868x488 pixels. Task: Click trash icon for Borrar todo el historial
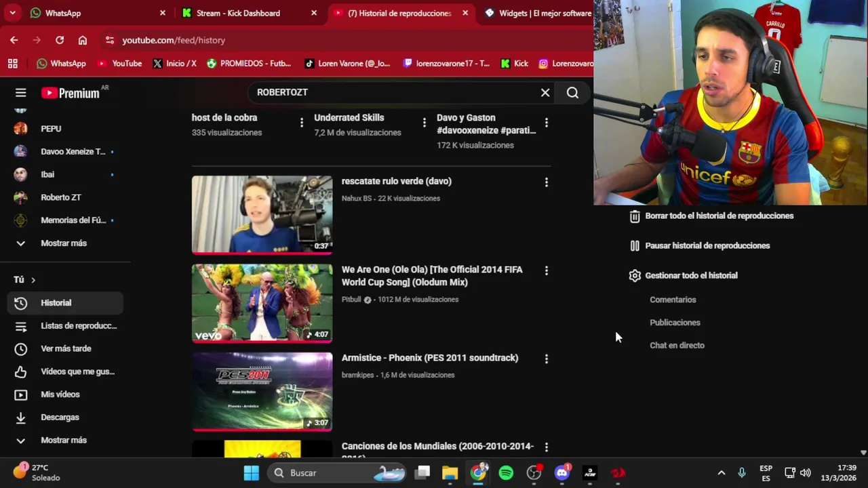tap(635, 216)
